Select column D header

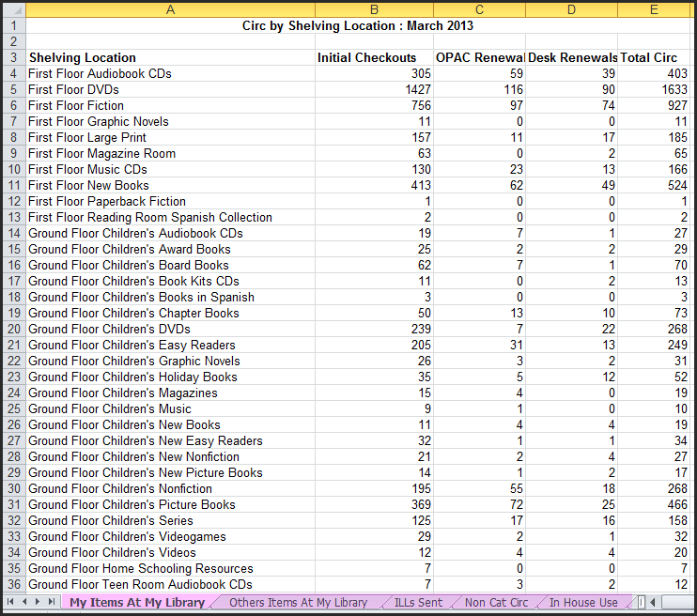tap(572, 9)
